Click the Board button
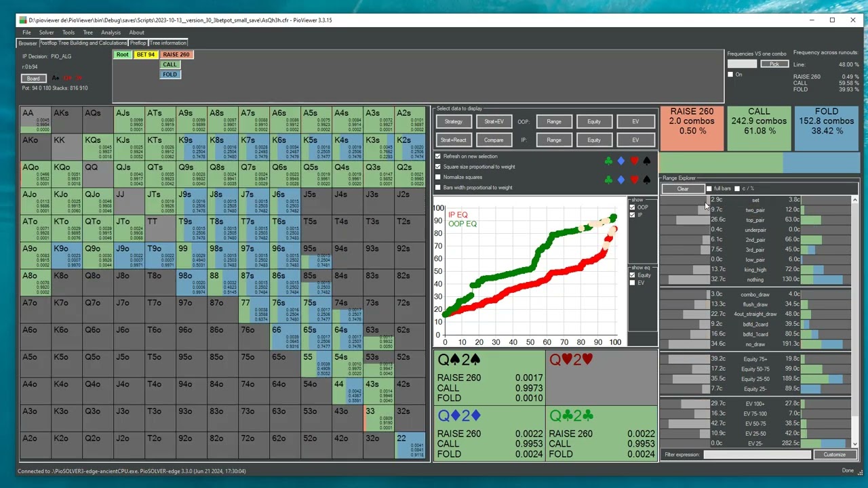 [33, 79]
